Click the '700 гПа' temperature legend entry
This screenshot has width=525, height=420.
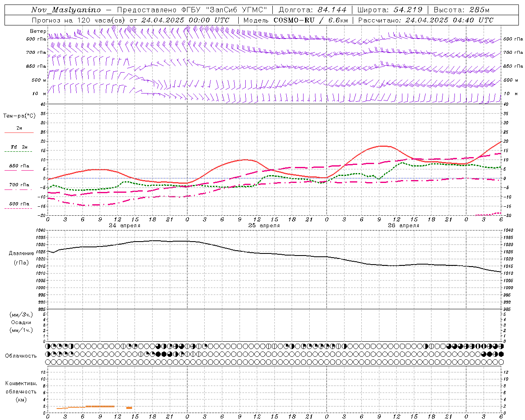point(19,185)
